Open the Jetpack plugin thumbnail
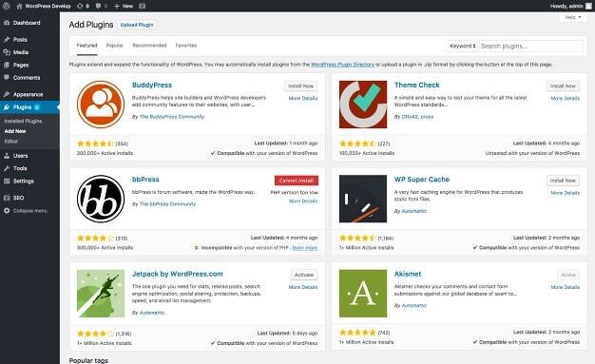This screenshot has height=364, width=595. click(101, 294)
